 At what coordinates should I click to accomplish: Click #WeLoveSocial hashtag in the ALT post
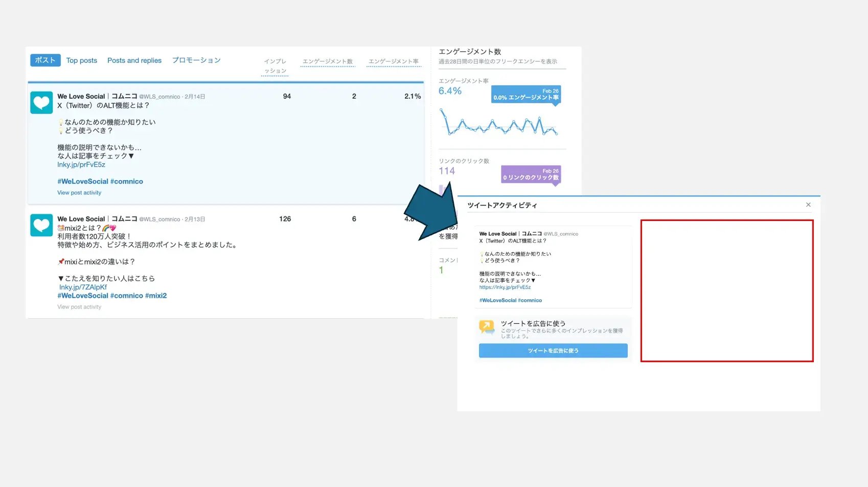click(x=83, y=182)
